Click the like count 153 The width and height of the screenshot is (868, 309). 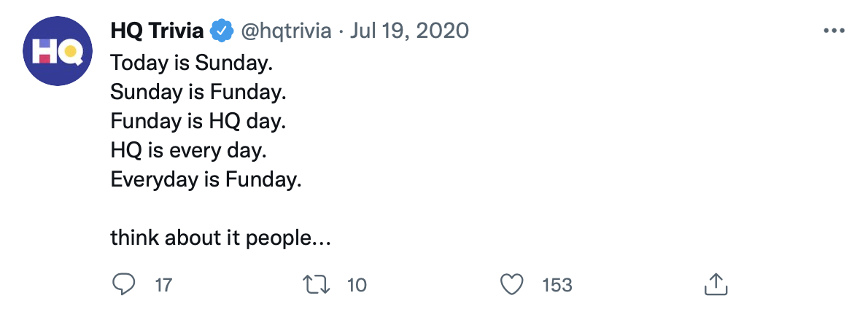pyautogui.click(x=557, y=285)
